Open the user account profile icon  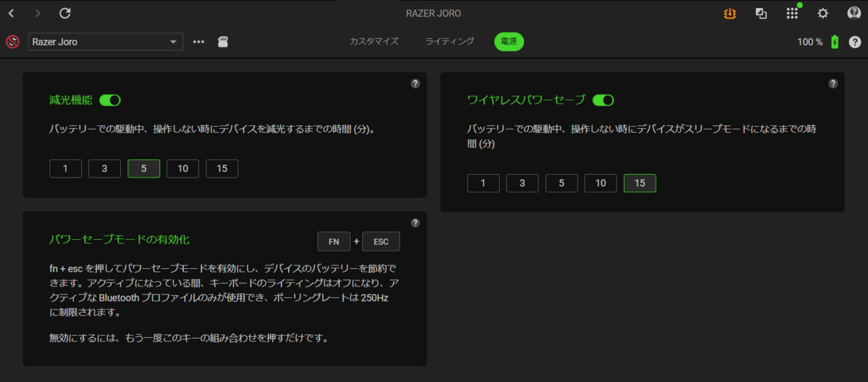coord(854,14)
